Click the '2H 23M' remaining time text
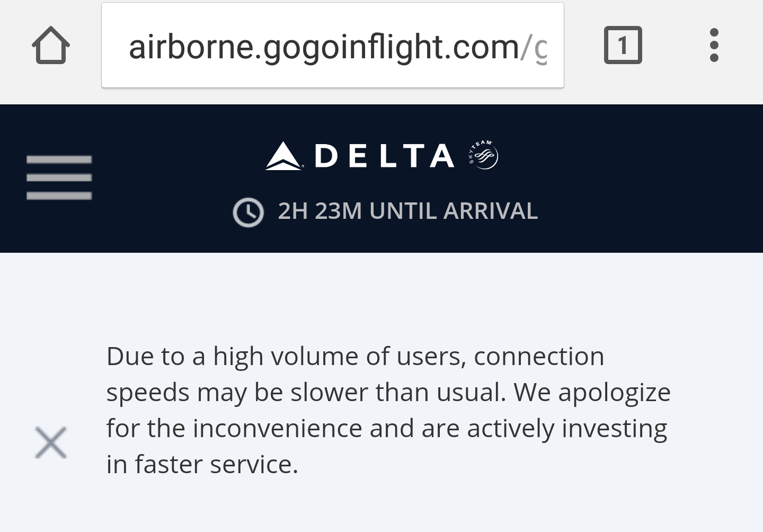 pyautogui.click(x=320, y=211)
